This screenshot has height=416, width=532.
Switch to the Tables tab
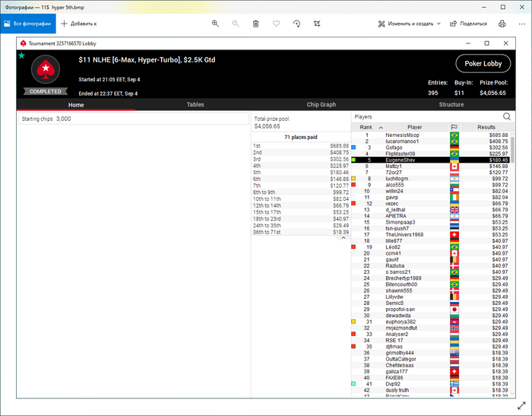pos(195,105)
